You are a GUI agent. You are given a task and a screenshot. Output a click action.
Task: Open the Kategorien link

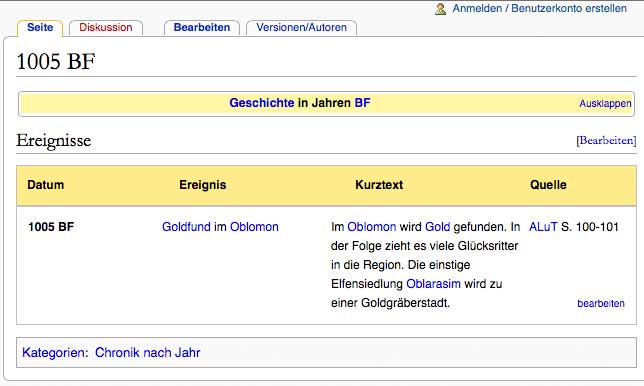[53, 352]
